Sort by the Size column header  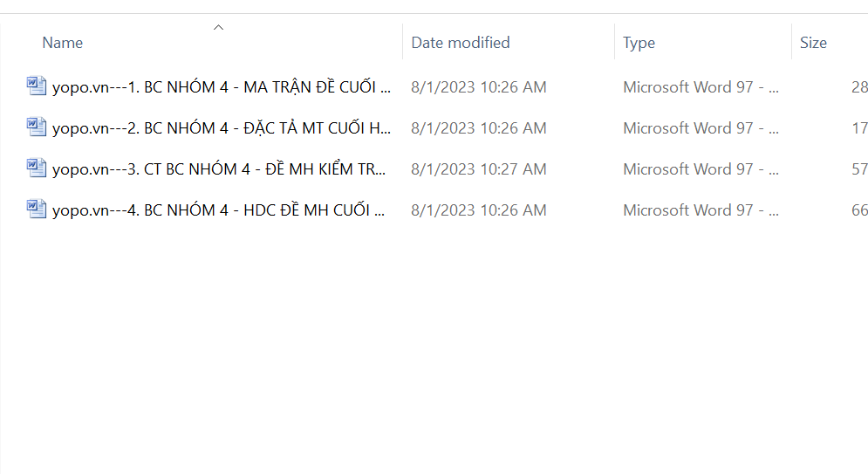(813, 43)
